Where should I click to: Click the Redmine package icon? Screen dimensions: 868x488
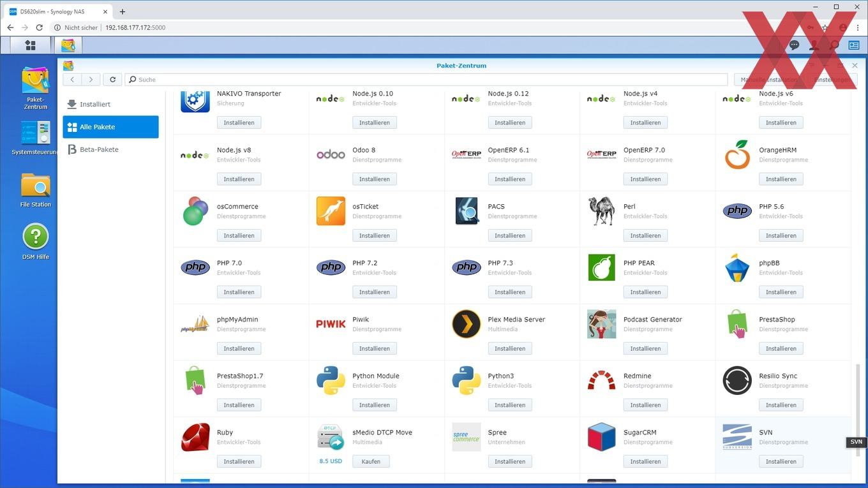tap(601, 381)
